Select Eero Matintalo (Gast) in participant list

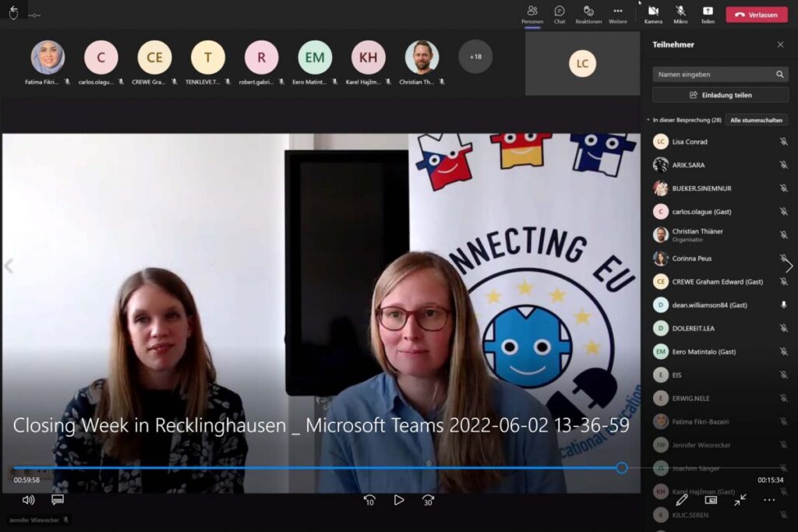[x=720, y=352]
